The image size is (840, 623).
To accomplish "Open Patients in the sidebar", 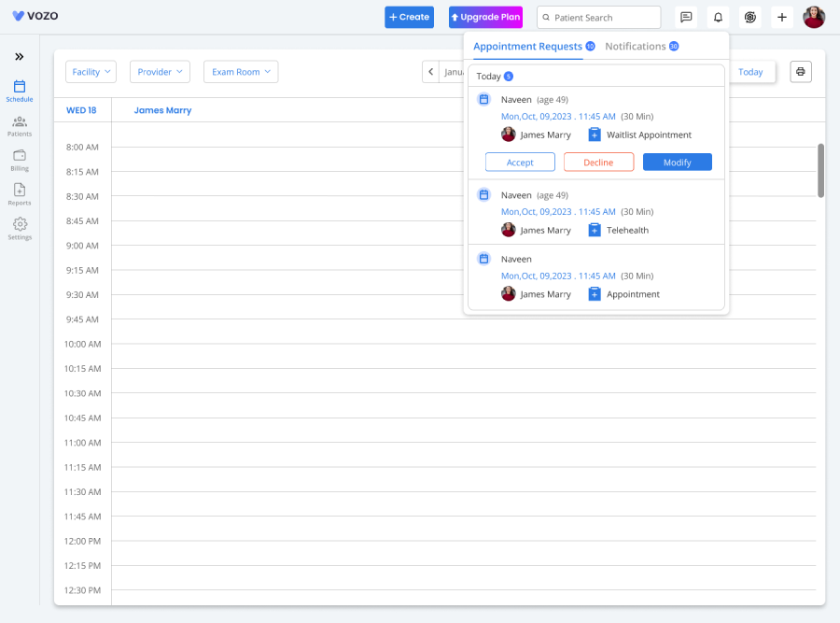I will pyautogui.click(x=20, y=126).
